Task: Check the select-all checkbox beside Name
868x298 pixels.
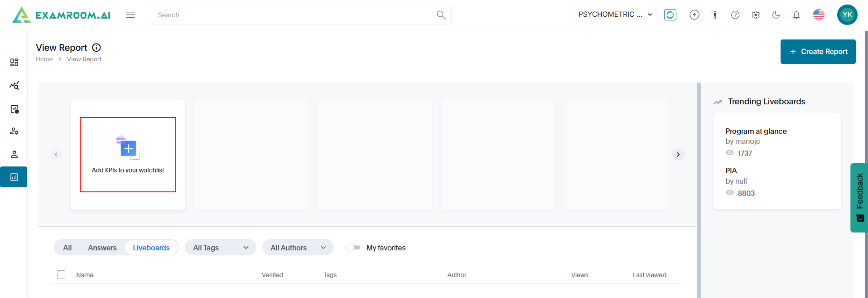Action: click(61, 274)
